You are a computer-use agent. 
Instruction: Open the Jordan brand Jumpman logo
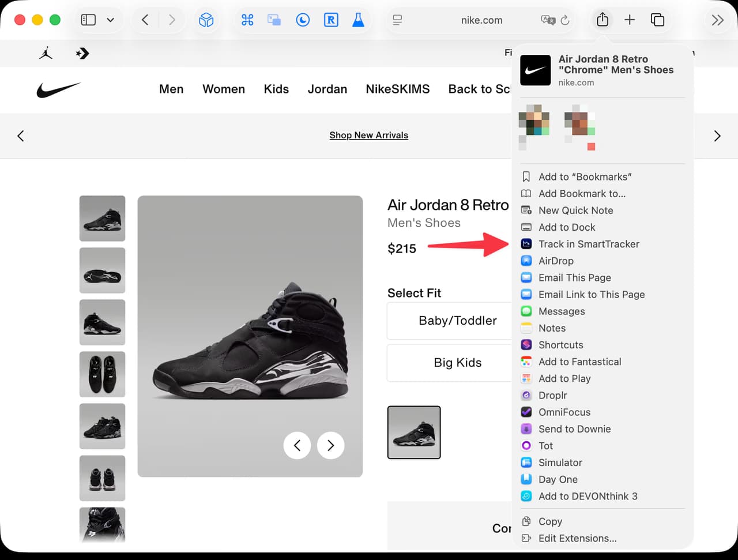[46, 54]
